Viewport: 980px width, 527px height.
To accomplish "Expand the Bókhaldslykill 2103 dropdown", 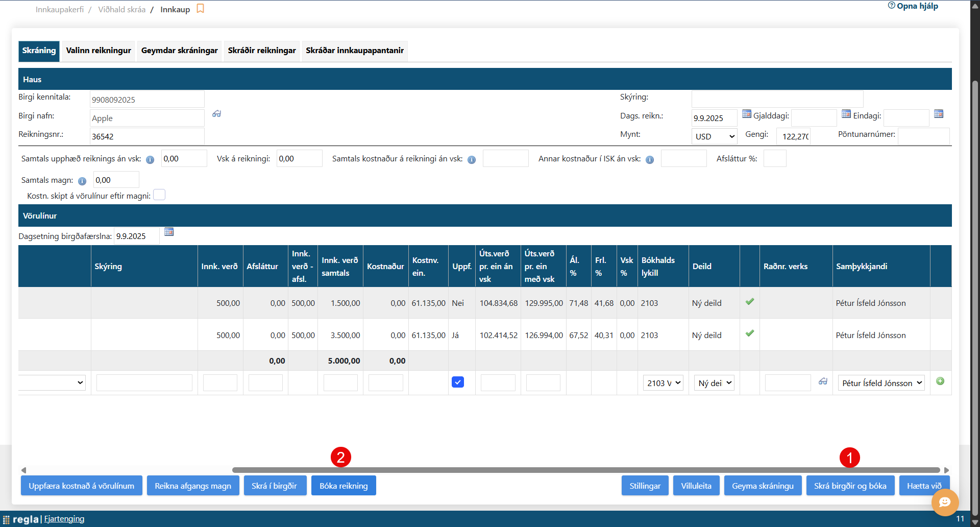I will [x=663, y=383].
